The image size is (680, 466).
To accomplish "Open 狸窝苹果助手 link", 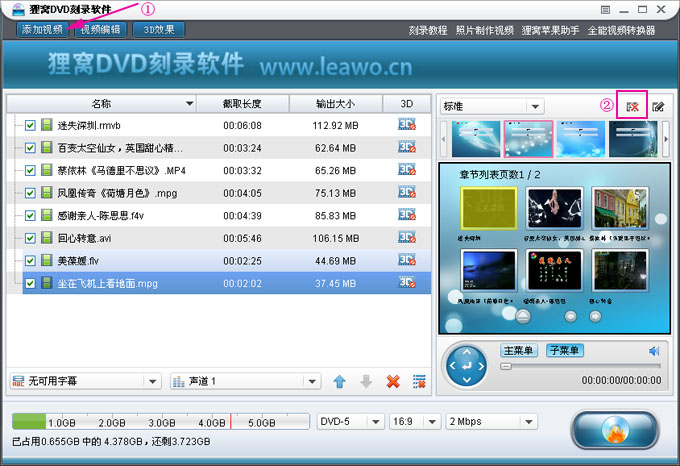I will pos(550,30).
